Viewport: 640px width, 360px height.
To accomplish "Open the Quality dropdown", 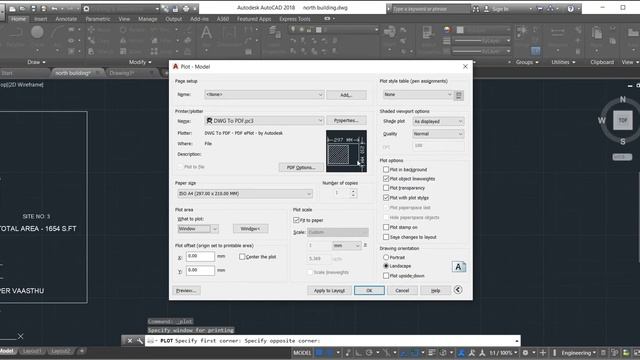I will click(x=438, y=134).
